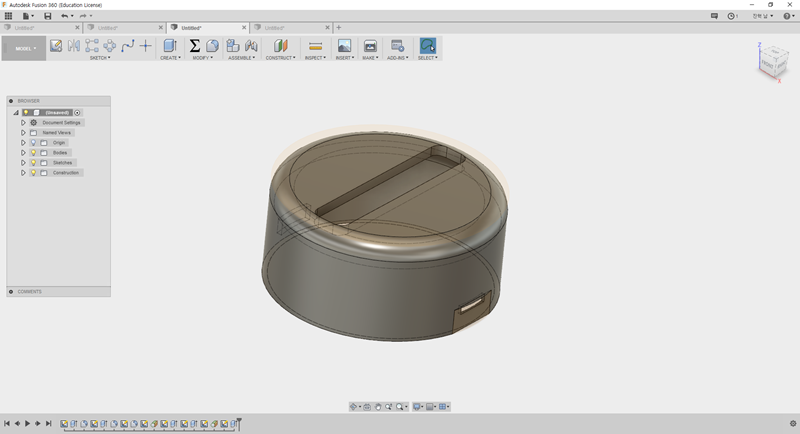Open the Data Panel grid icon
The height and width of the screenshot is (434, 800).
[x=9, y=16]
